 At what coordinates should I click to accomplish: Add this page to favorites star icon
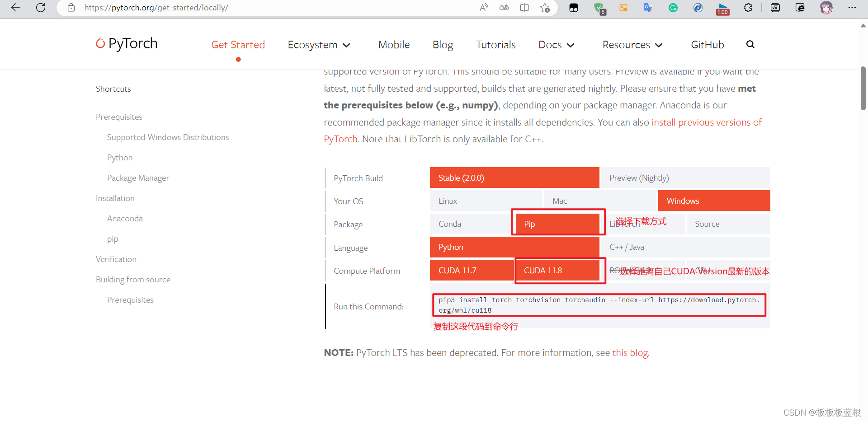coord(545,8)
